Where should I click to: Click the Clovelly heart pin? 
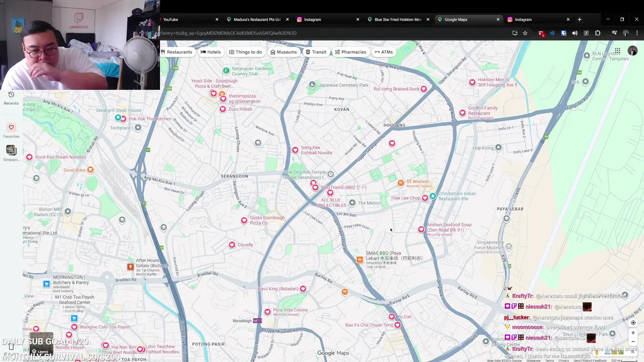pos(232,245)
